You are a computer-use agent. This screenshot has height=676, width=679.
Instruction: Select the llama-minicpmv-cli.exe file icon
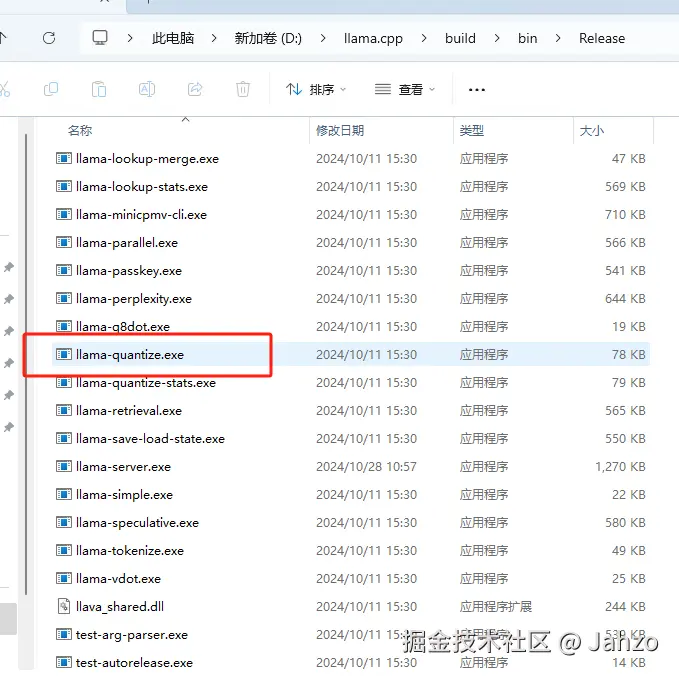coord(64,214)
